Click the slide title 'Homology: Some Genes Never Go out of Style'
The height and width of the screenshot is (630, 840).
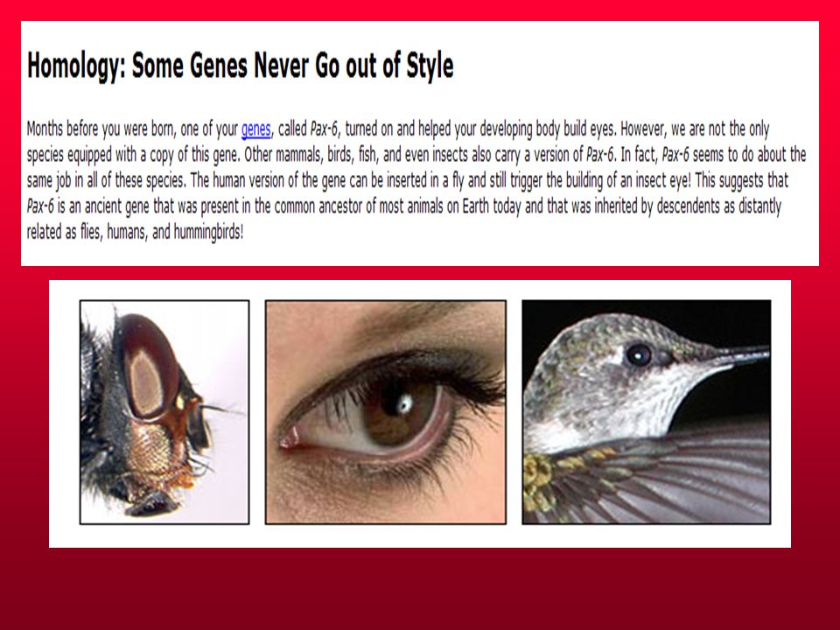coord(241,66)
